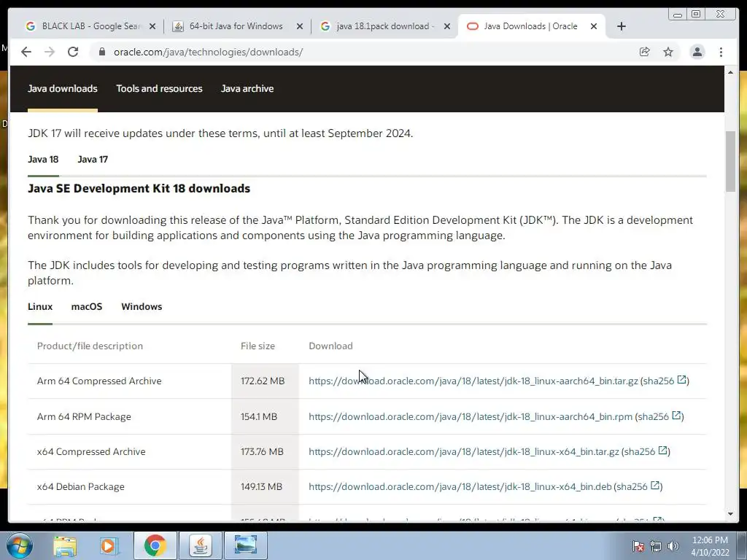This screenshot has width=747, height=560.
Task: Bookmark this page with the star icon
Action: pyautogui.click(x=668, y=52)
